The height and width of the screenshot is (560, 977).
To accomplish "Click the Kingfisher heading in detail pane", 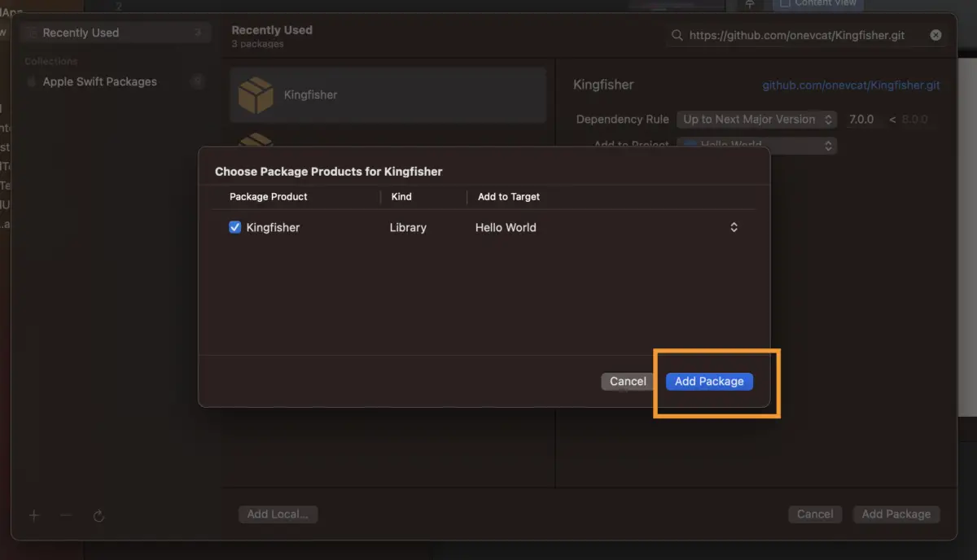I will tap(603, 85).
